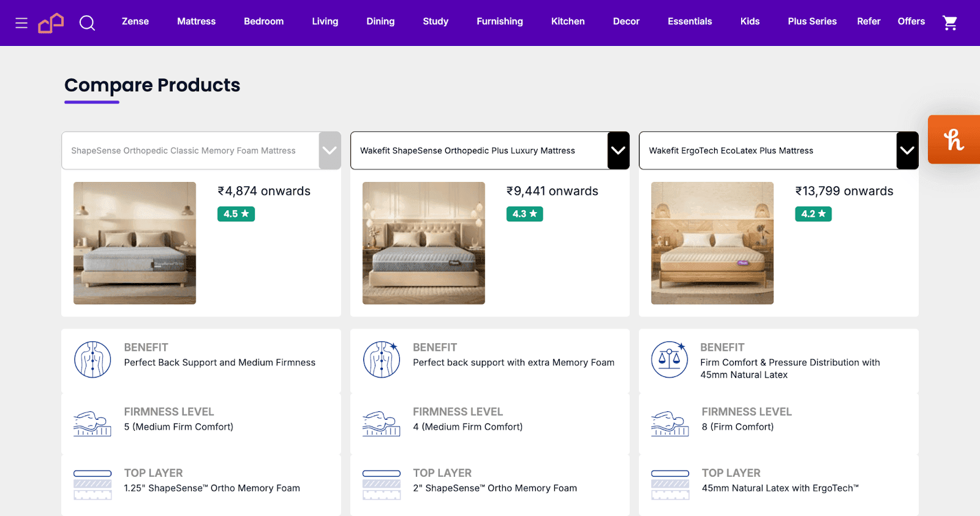Screen dimensions: 980x516
Task: Go to the Plus Series menu
Action: click(x=812, y=21)
